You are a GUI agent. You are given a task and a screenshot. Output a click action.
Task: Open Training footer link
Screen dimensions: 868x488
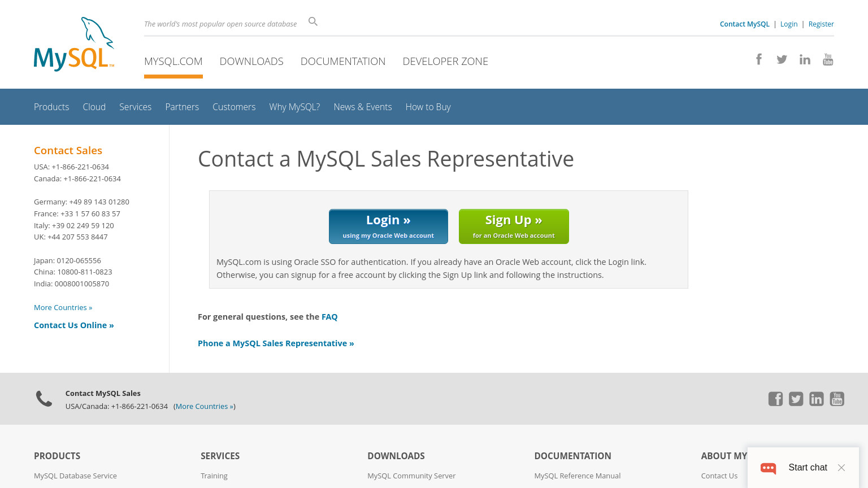[x=214, y=476]
